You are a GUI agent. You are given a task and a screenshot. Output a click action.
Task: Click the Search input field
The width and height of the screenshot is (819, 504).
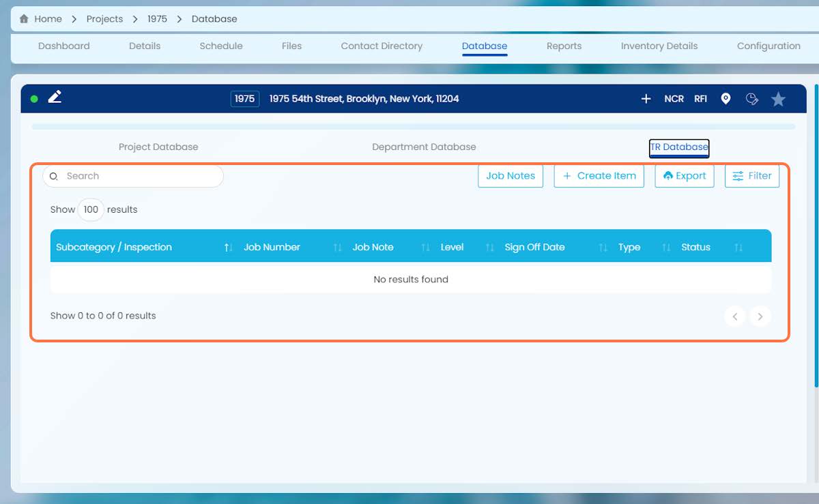[x=133, y=176]
